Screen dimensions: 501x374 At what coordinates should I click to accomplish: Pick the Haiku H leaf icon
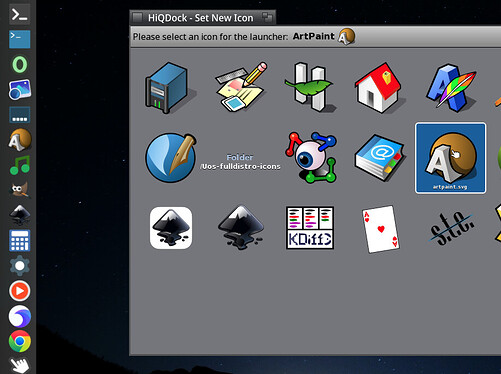311,87
